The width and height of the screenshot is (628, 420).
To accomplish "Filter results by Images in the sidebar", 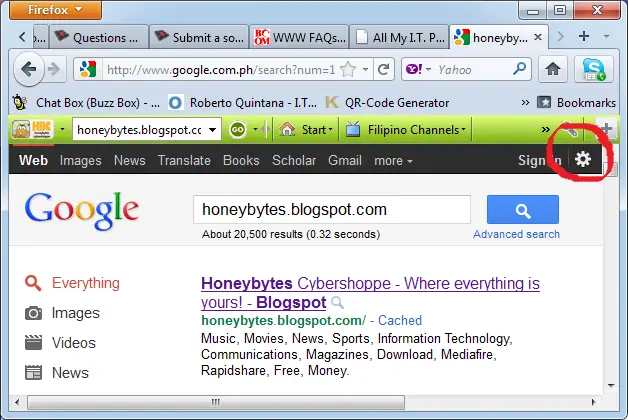I will pos(62,313).
